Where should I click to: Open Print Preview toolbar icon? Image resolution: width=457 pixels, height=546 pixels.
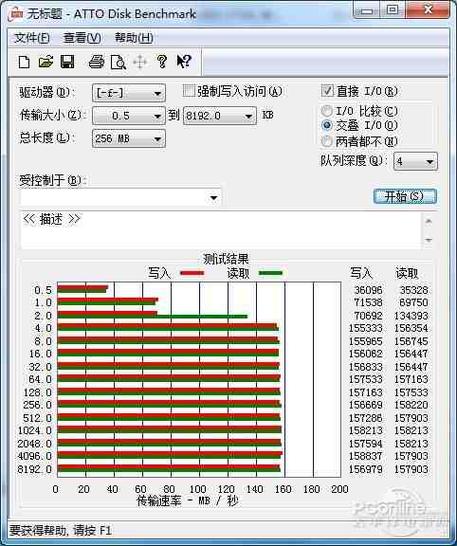pyautogui.click(x=118, y=62)
